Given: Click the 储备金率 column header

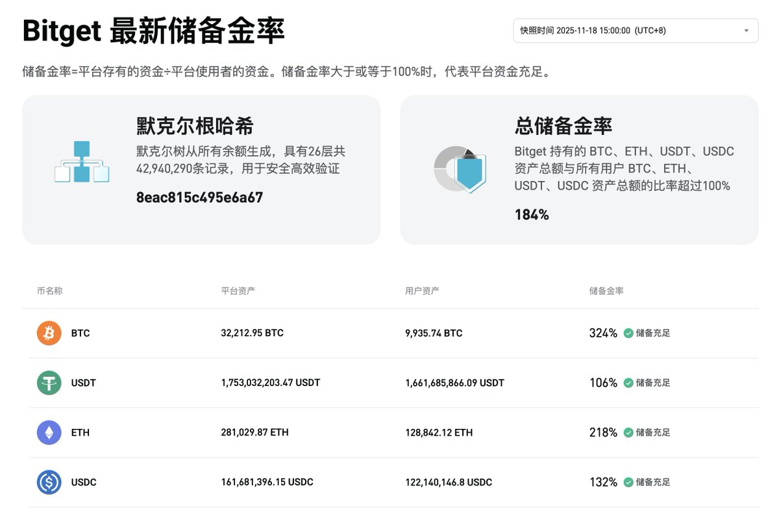Looking at the screenshot, I should pos(606,291).
